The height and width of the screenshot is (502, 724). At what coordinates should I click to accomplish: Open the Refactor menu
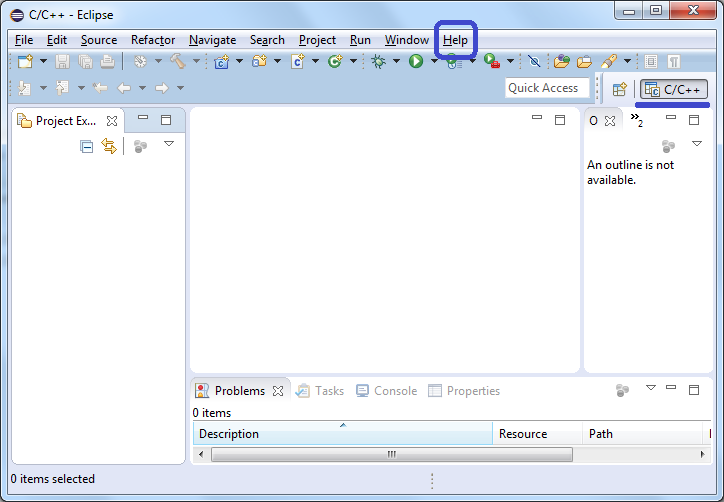pos(153,40)
